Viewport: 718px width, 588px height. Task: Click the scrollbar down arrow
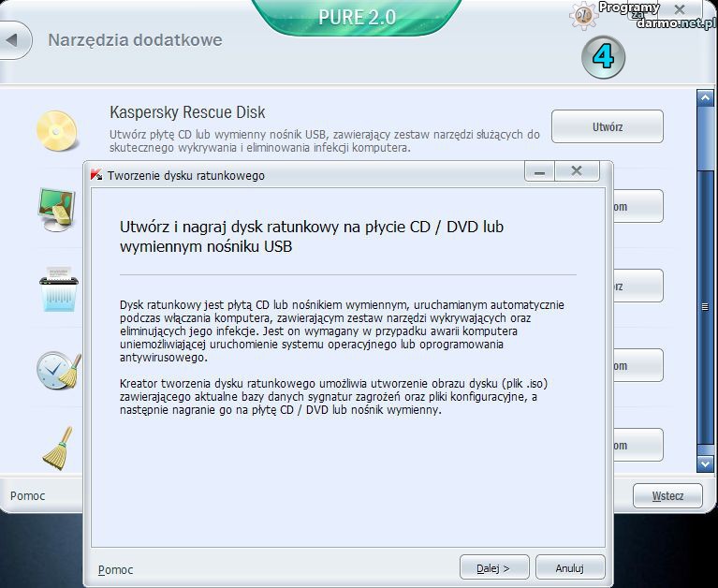705,463
